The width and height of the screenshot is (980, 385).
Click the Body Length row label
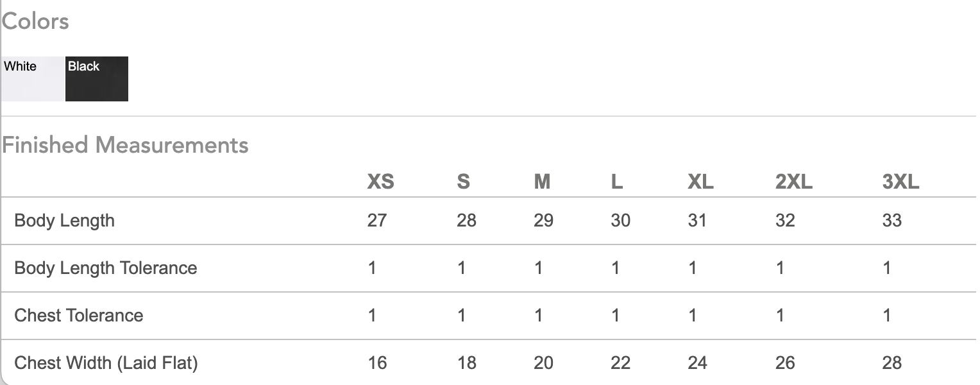click(x=64, y=221)
